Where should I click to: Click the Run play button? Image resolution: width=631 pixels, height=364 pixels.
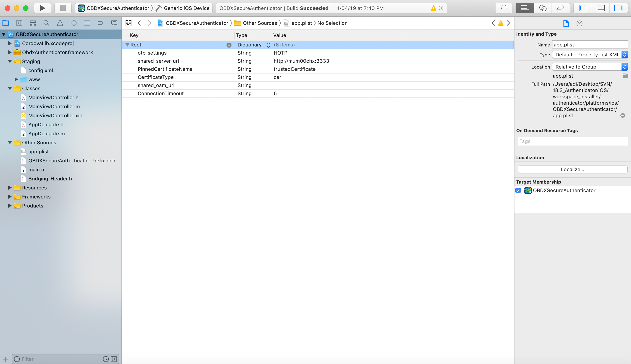point(42,8)
